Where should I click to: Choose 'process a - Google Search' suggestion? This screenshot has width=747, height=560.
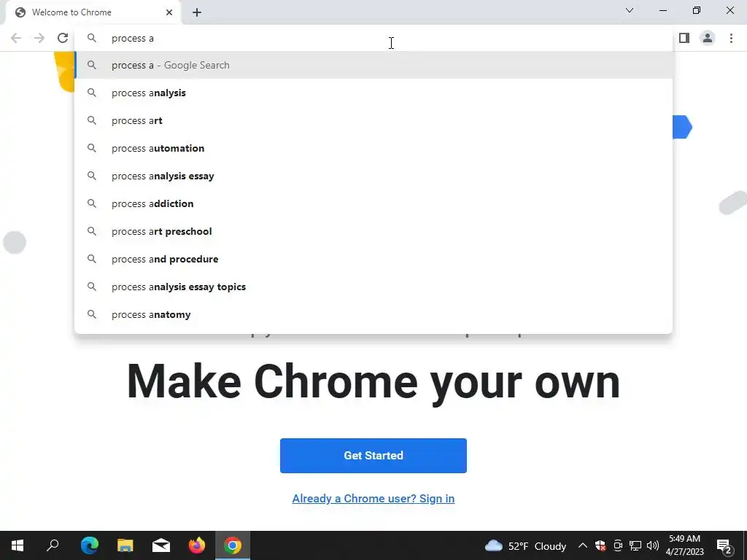click(373, 65)
